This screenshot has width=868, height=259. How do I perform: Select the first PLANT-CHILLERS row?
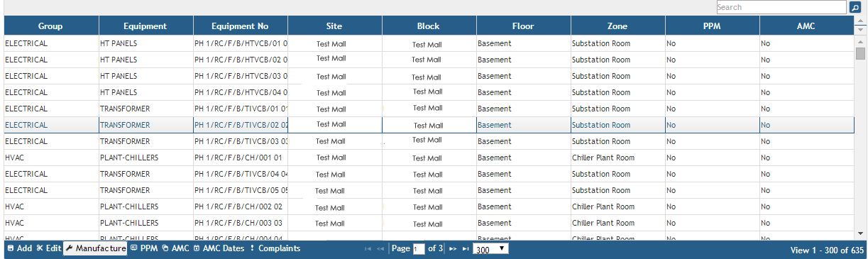click(429, 158)
